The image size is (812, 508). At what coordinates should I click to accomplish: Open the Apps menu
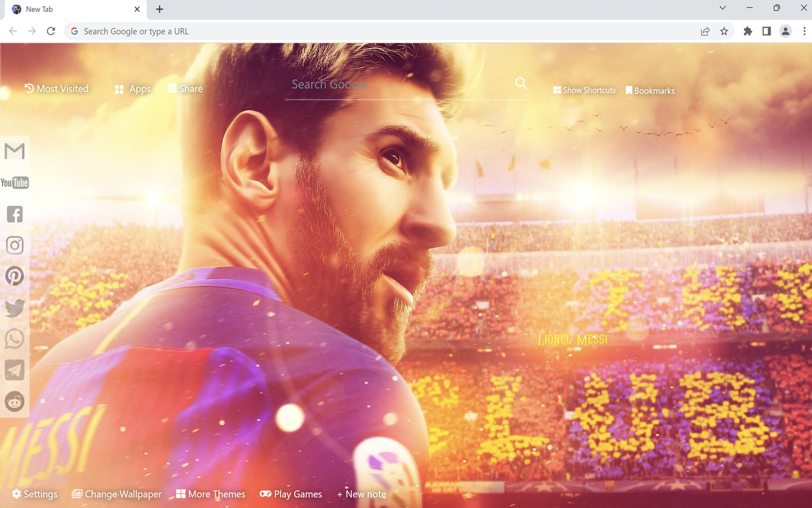[133, 89]
